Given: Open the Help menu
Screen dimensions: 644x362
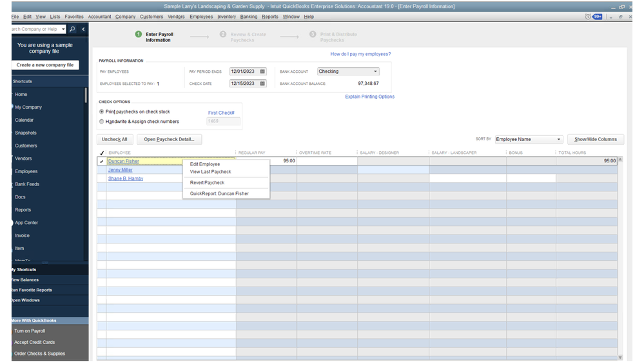Looking at the screenshot, I should pos(309,17).
